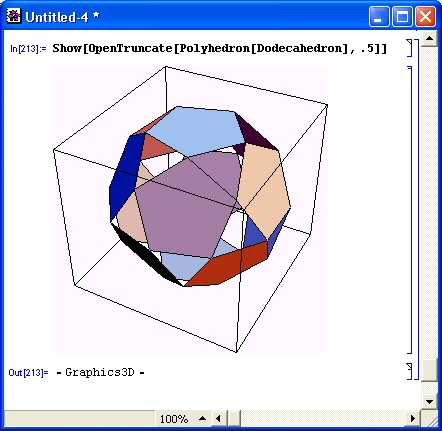The image size is (442, 431).
Task: Select the Out[213] output cell bracket
Action: (410, 371)
